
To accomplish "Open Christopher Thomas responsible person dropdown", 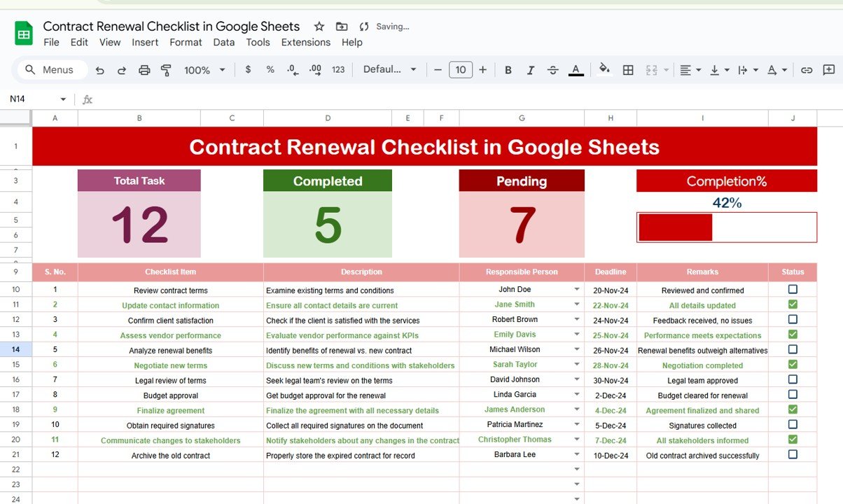I will [x=577, y=440].
